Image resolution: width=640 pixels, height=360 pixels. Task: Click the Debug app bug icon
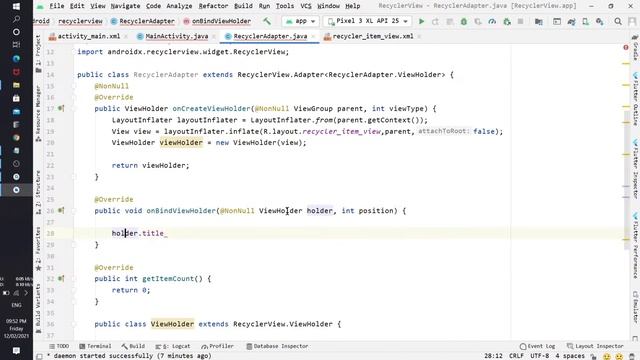click(x=464, y=21)
